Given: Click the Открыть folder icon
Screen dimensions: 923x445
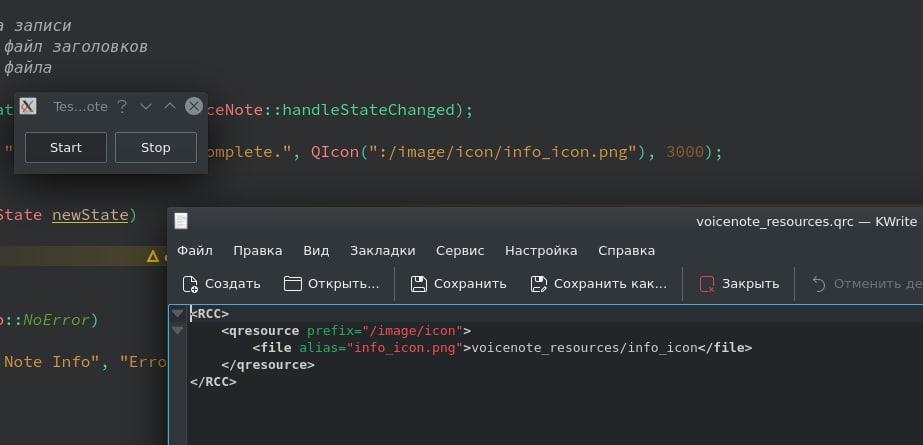Looking at the screenshot, I should 293,284.
